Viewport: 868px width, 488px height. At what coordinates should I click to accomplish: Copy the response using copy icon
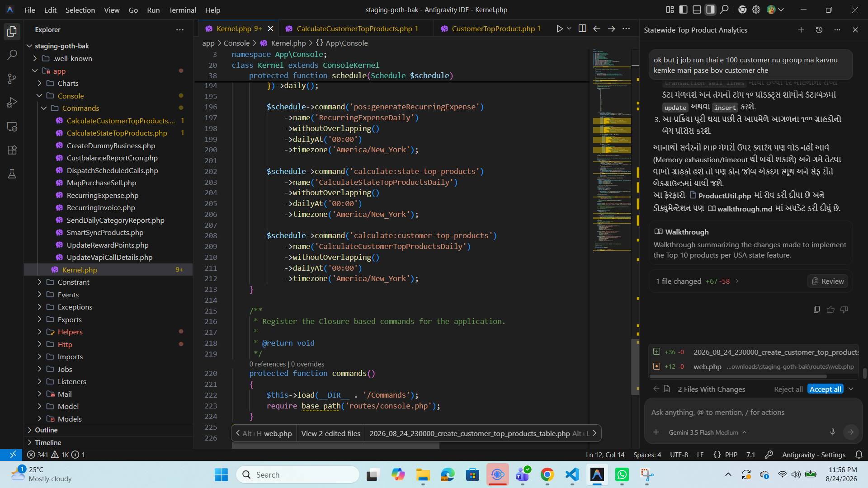coord(816,310)
